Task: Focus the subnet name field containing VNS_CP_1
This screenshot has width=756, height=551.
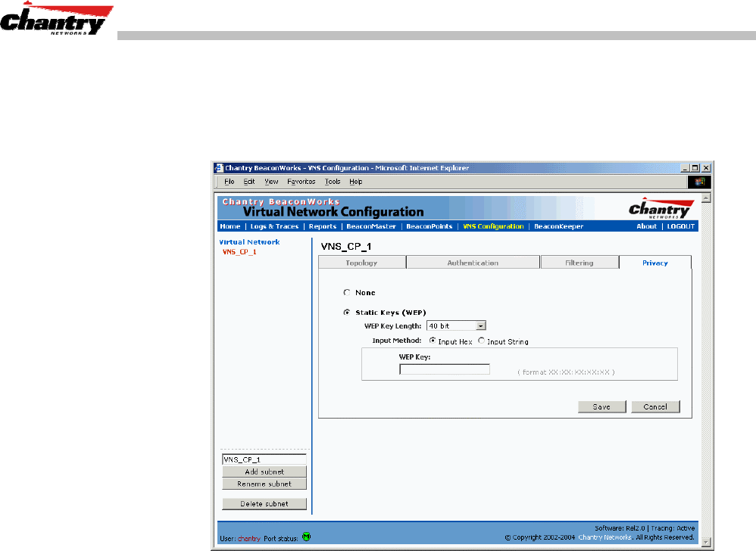Action: pos(264,459)
